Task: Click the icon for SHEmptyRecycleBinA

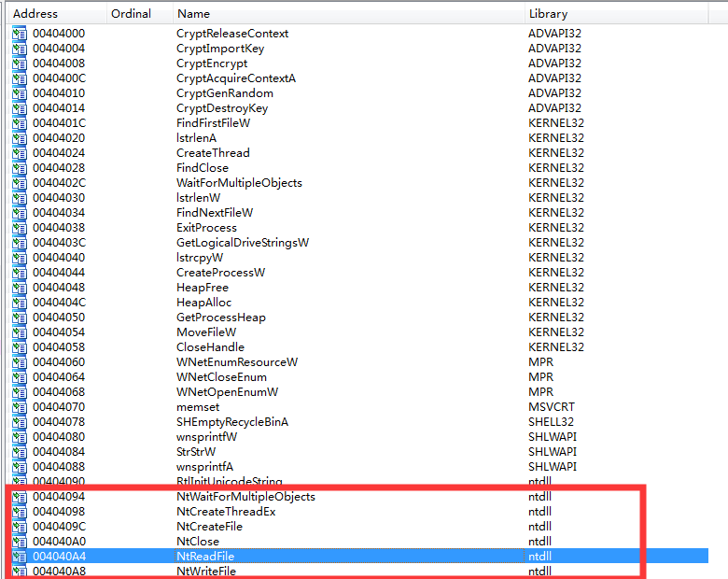Action: coord(20,422)
